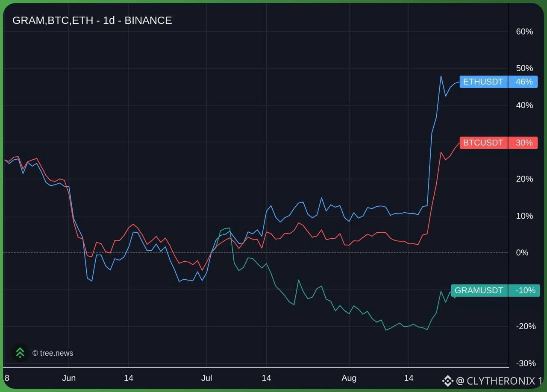The image size is (547, 392).
Task: Select the 14 label after Aug
Action: pos(409,378)
